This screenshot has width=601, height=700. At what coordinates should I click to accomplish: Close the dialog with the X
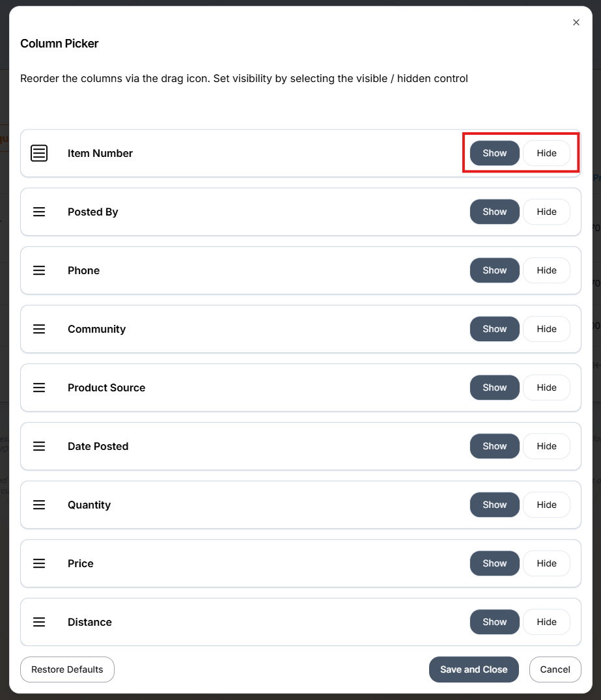tap(576, 22)
